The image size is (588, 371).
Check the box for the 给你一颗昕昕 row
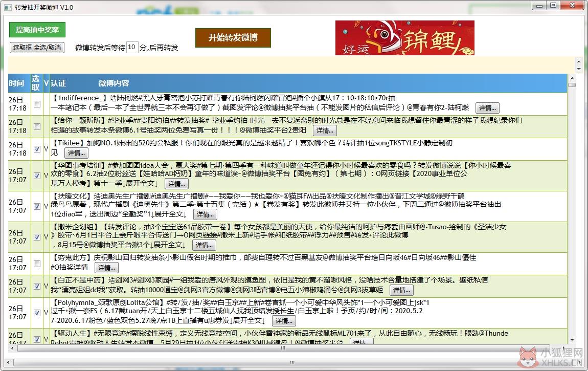(37, 126)
